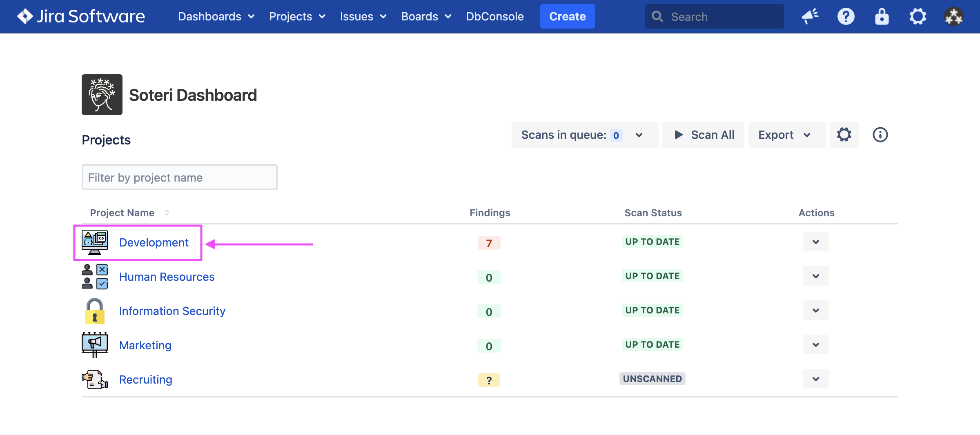This screenshot has width=980, height=435.
Task: Click the Jira Software logo
Action: (81, 16)
